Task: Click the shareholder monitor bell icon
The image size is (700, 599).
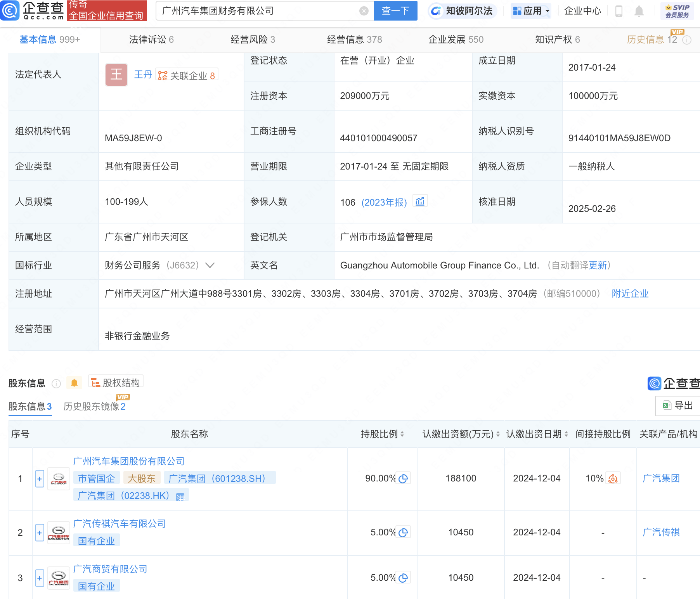Action: [x=74, y=383]
